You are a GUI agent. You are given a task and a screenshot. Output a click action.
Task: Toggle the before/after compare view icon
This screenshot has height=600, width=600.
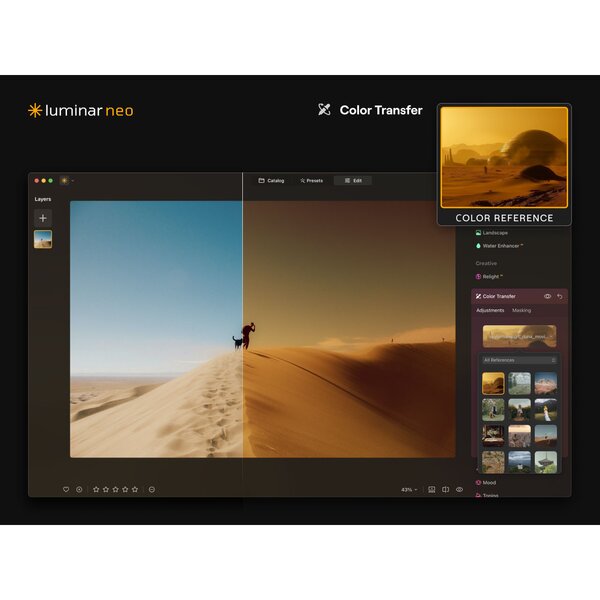pyautogui.click(x=445, y=489)
